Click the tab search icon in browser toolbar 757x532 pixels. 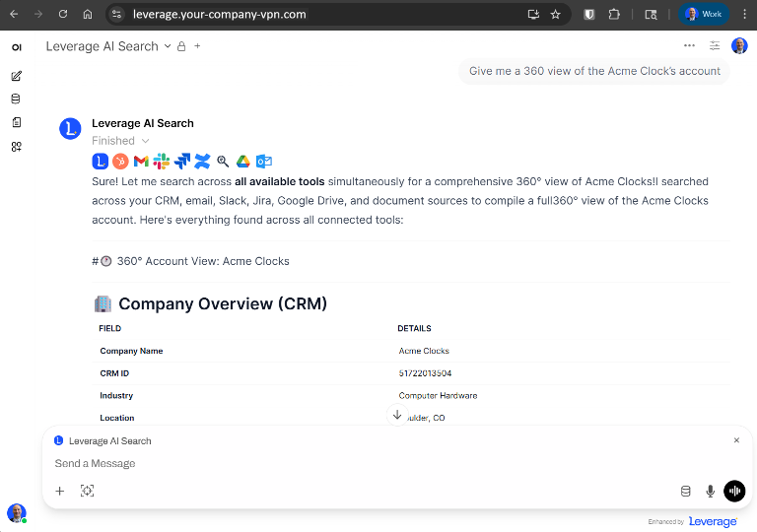point(651,14)
